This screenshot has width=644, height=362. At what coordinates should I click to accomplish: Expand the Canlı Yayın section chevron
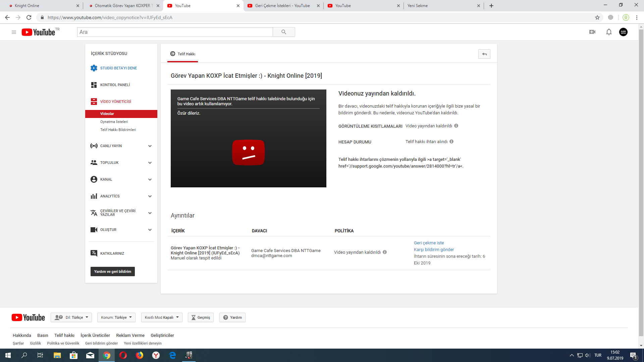150,146
